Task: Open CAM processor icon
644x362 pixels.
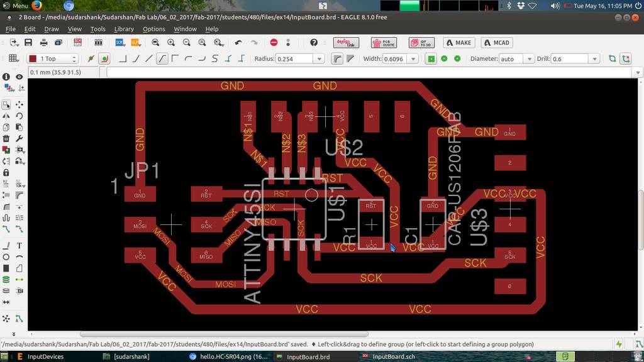Action: coord(58,42)
